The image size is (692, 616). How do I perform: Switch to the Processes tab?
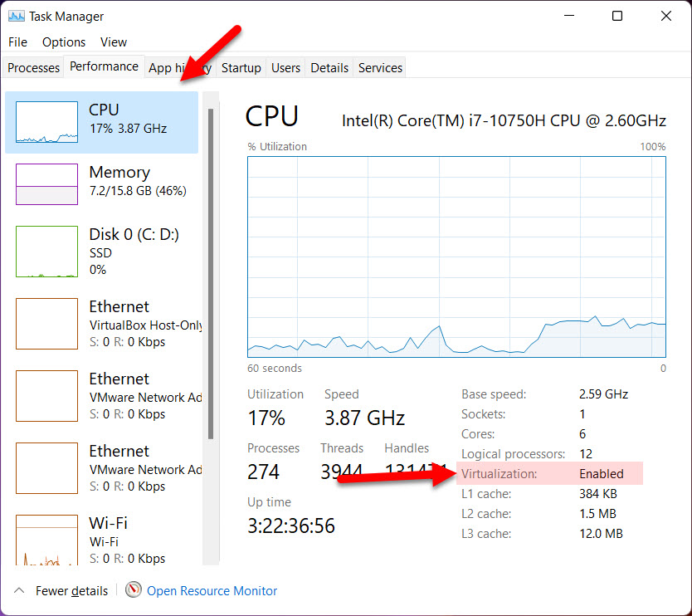click(32, 67)
